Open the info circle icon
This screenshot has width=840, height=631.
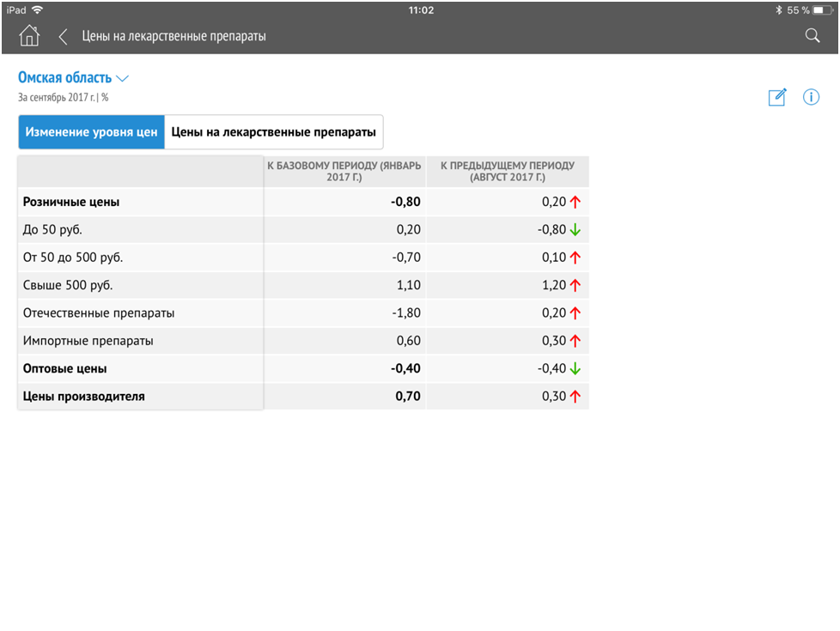[811, 97]
